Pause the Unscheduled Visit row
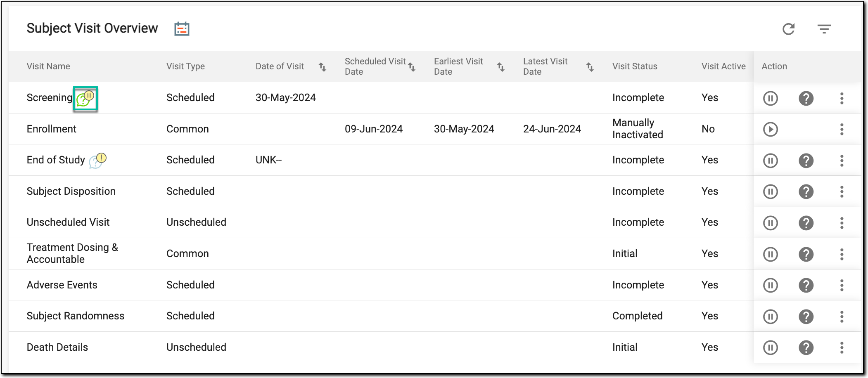This screenshot has width=868, height=378. 771,223
